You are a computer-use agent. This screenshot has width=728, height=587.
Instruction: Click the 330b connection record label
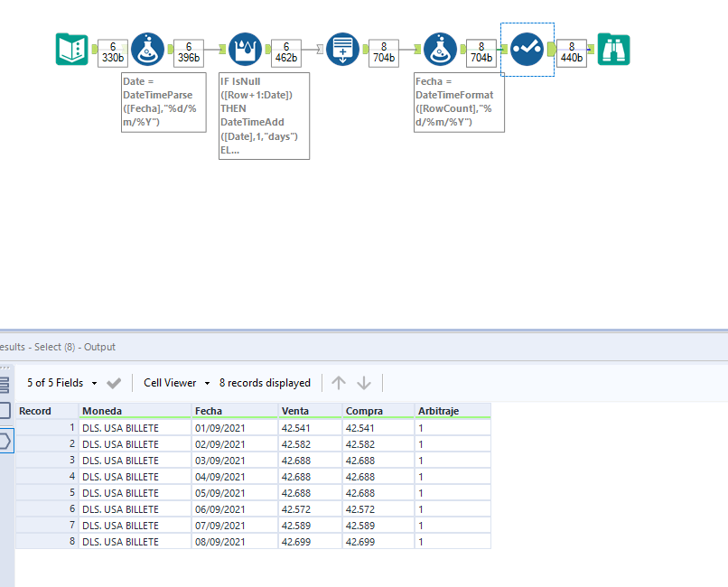(113, 53)
